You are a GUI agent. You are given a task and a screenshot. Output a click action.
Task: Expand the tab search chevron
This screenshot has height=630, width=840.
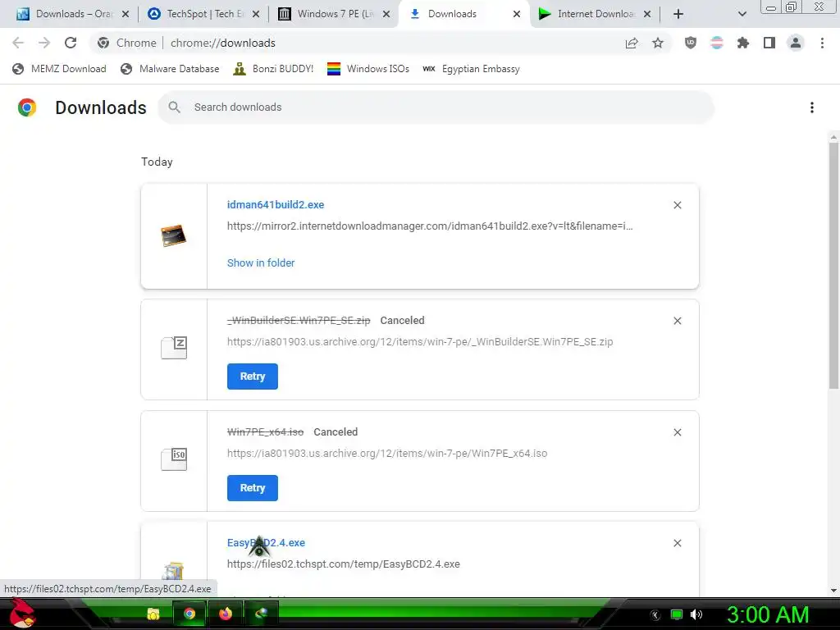click(x=742, y=14)
